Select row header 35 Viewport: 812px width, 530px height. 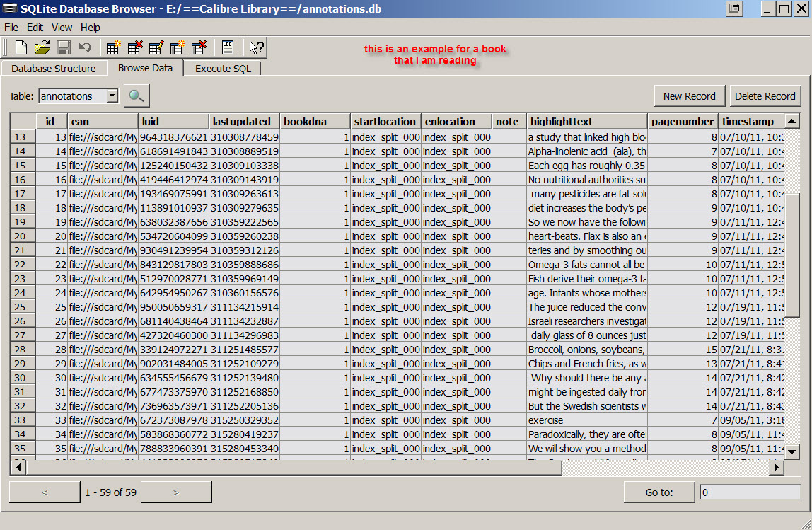23,448
